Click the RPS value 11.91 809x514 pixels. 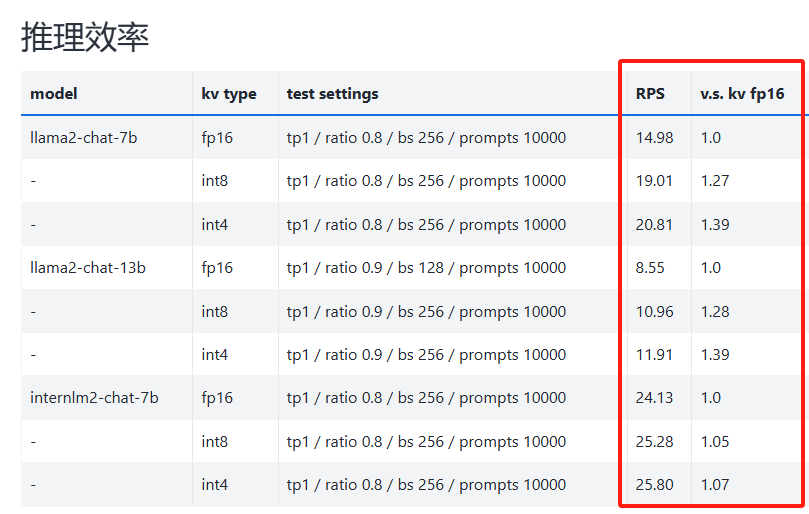(654, 355)
